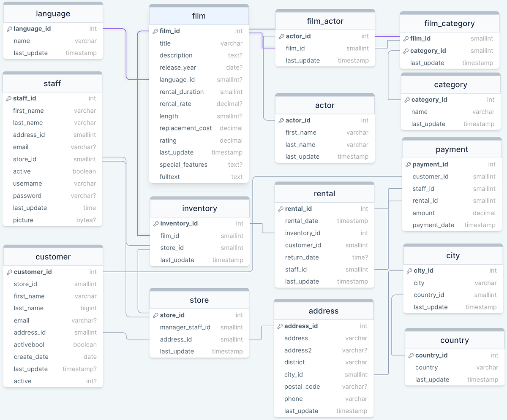Select the key icon next to payment_id
The width and height of the screenshot is (507, 420).
pyautogui.click(x=407, y=164)
